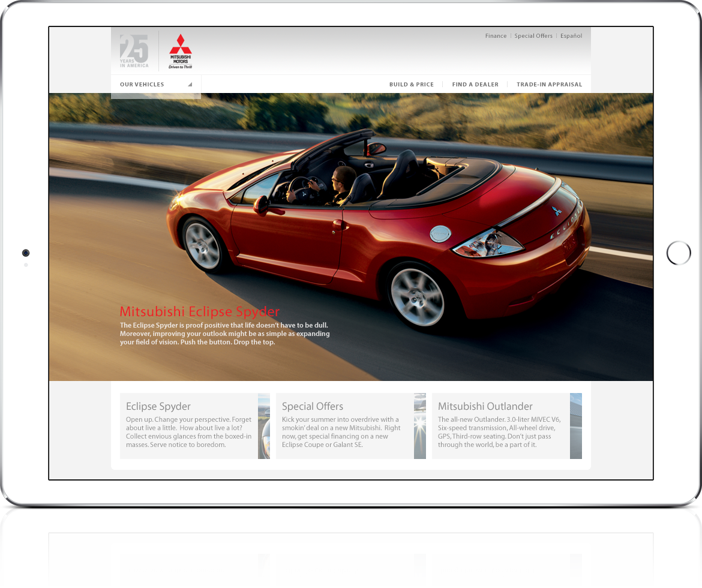Click the text 'The all-new Outlander. 3.0-liter MIVEC V6'
This screenshot has width=702, height=588.
click(x=499, y=419)
